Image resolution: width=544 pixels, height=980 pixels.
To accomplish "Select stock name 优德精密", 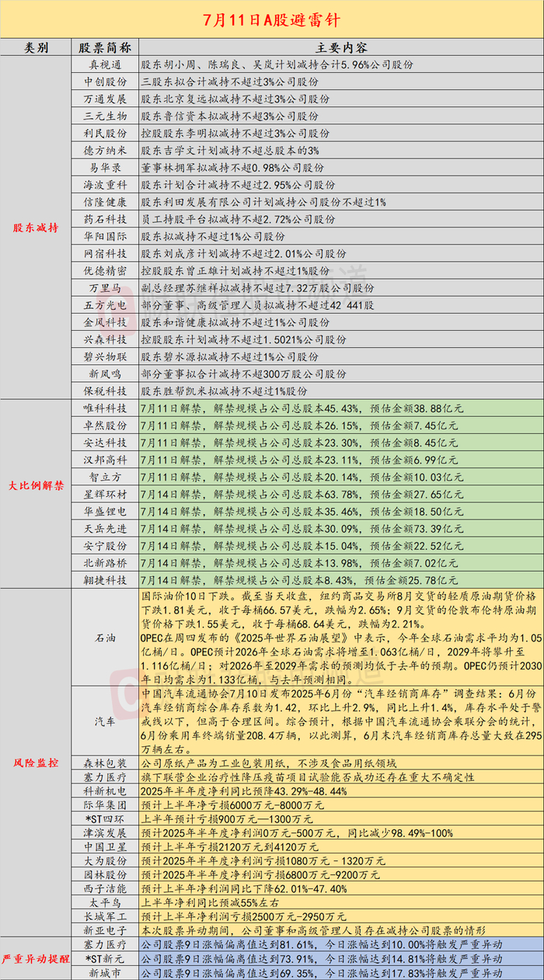I will point(105,270).
